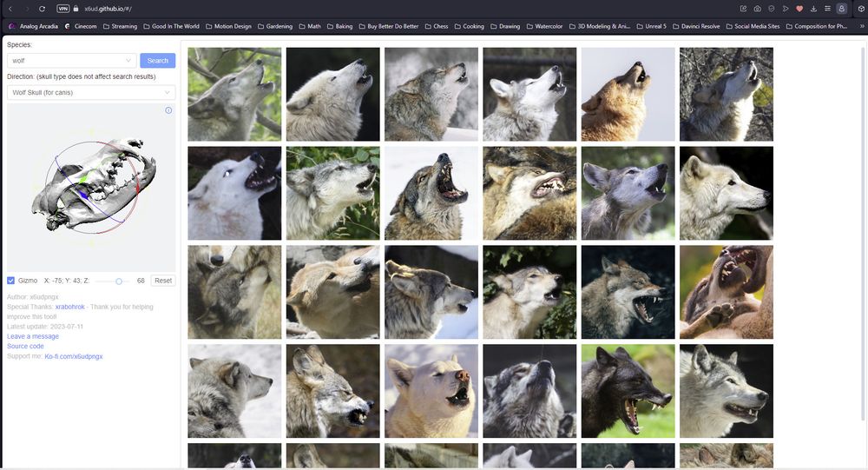Show more bookmarks with the double chevron

861,26
